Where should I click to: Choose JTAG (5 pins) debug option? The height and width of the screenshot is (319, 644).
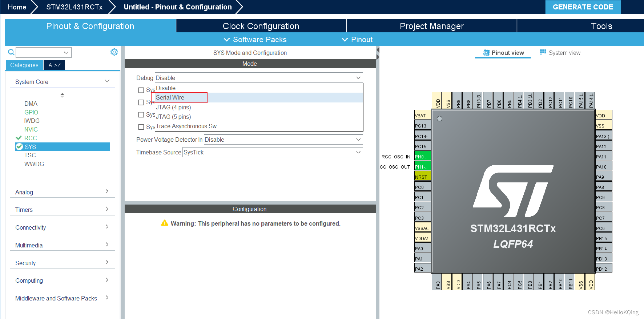pyautogui.click(x=259, y=117)
